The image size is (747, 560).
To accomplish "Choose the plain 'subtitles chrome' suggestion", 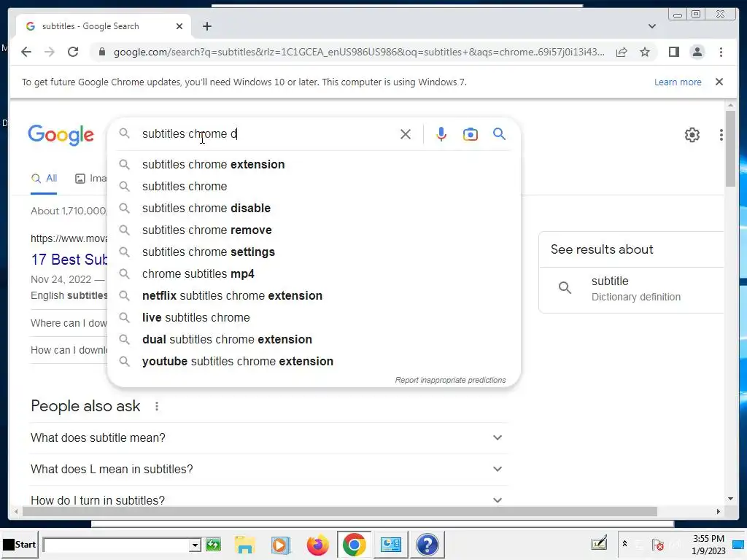I will pyautogui.click(x=314, y=186).
